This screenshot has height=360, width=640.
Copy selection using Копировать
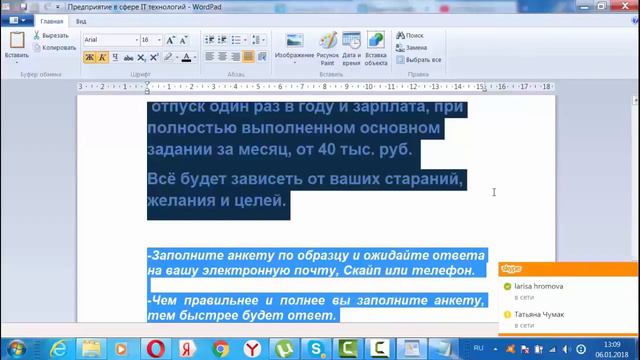click(54, 48)
